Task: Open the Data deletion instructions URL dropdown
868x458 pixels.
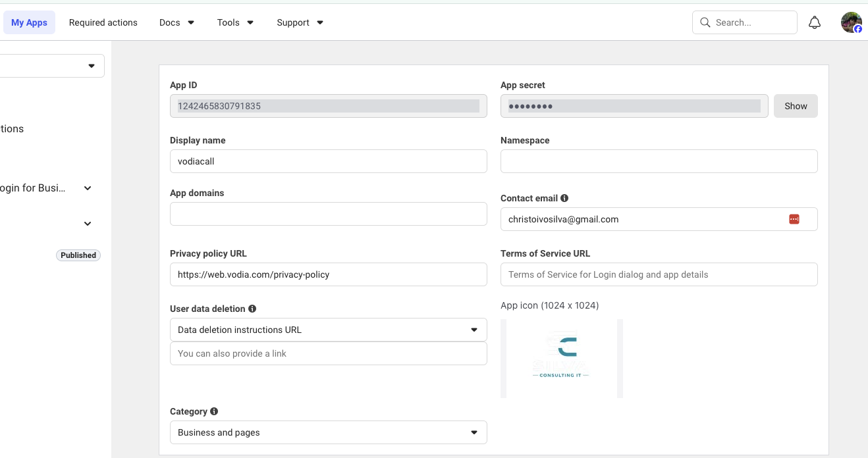Action: point(328,330)
